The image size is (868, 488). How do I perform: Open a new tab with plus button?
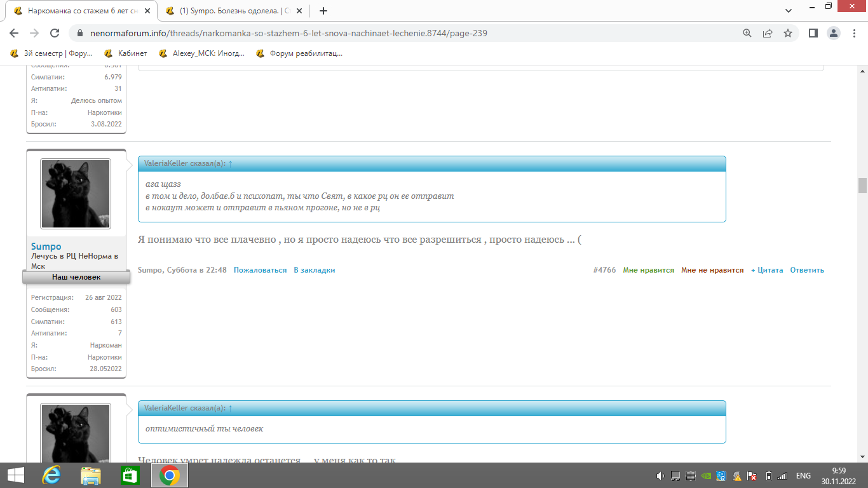tap(323, 11)
